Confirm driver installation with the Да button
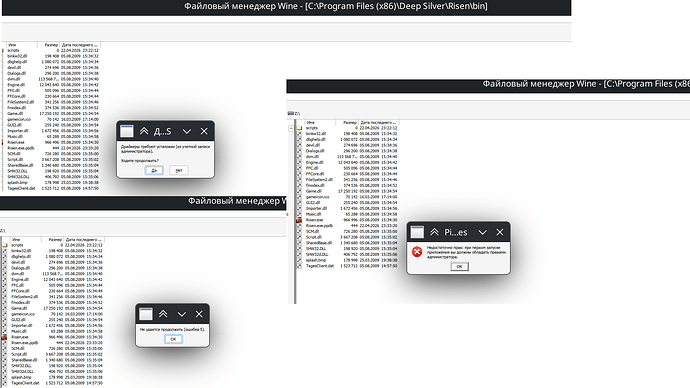The width and height of the screenshot is (690, 388). tap(154, 170)
